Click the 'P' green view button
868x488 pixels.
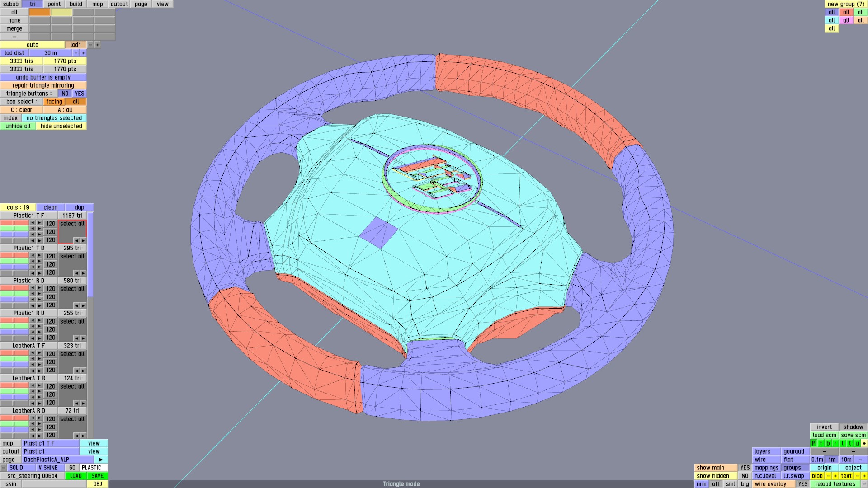pos(814,443)
